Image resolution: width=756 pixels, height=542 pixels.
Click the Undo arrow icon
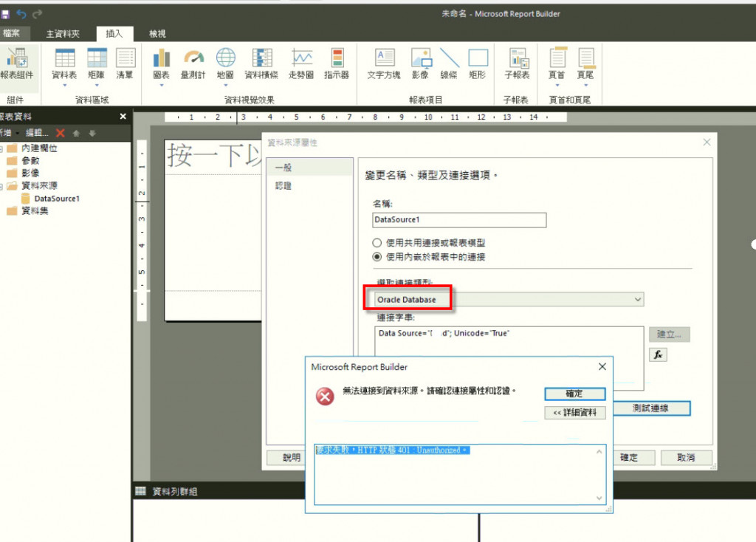tap(21, 14)
